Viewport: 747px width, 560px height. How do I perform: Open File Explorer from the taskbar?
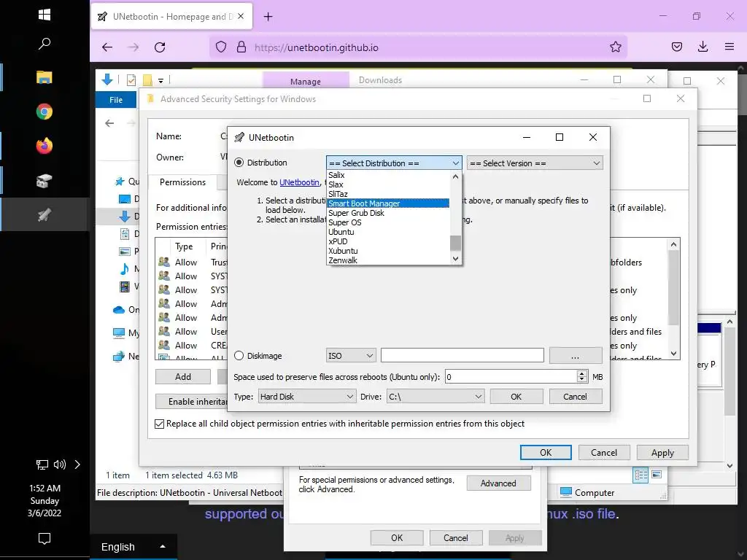(44, 77)
